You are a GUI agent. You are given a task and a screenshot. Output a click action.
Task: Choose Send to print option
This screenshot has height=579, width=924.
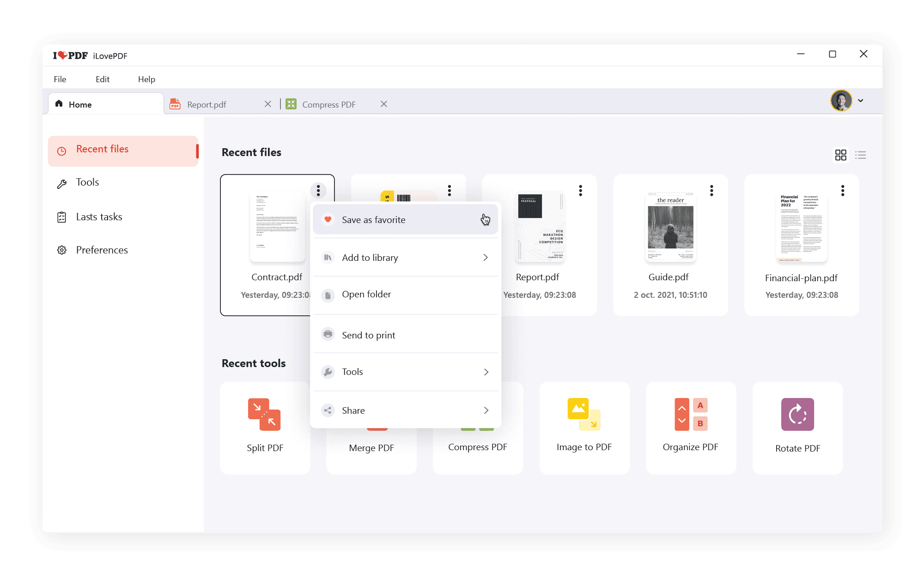(x=368, y=335)
